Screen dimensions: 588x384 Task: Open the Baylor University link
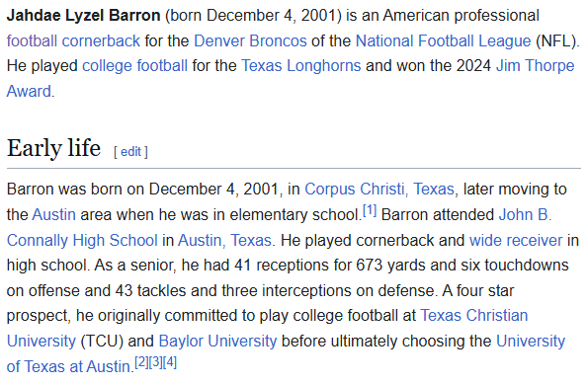[217, 341]
